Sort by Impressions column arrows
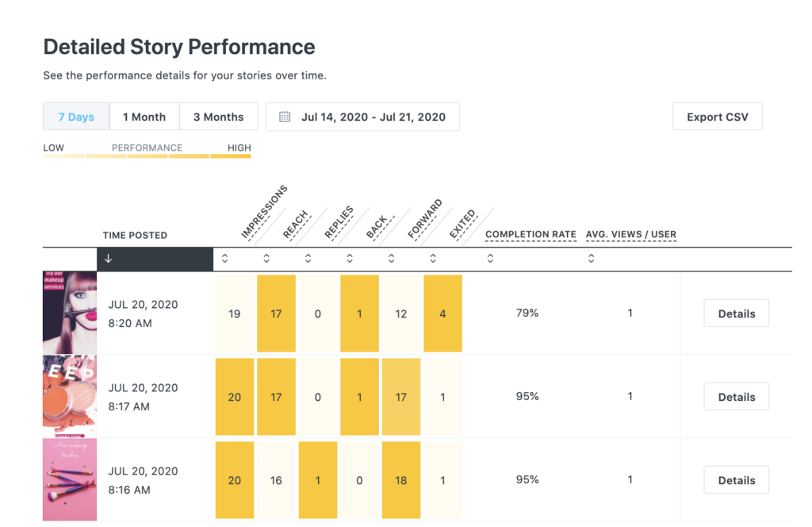Screen dimensions: 812x527 [225, 259]
